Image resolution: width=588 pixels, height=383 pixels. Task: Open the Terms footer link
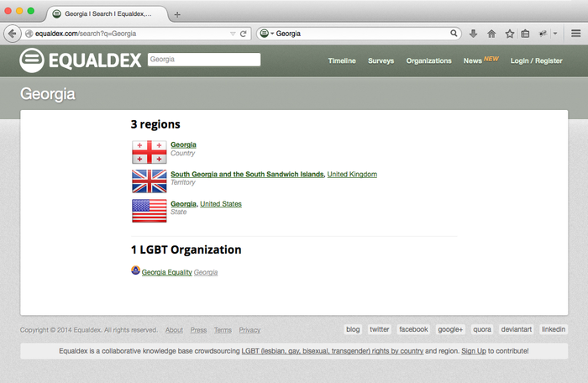coord(223,330)
